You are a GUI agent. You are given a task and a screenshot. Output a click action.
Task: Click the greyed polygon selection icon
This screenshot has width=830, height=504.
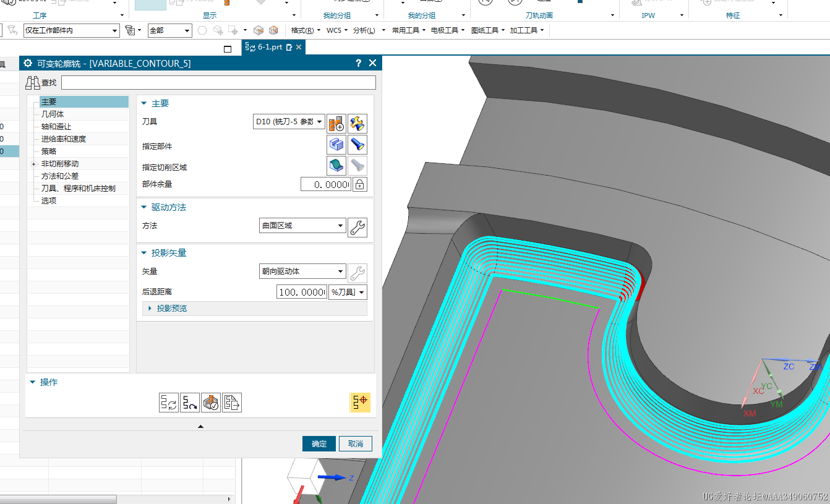202,30
